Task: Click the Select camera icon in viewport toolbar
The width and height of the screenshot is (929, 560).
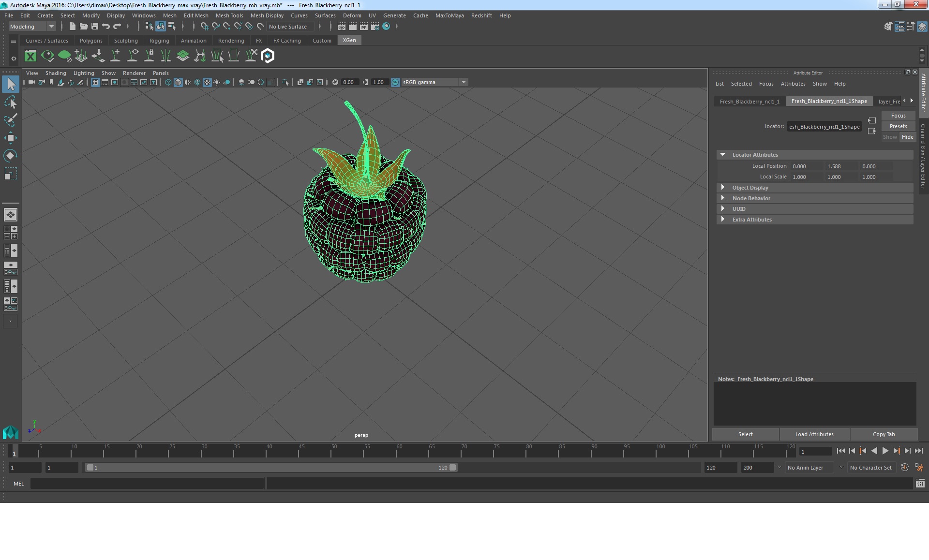Action: pyautogui.click(x=31, y=82)
